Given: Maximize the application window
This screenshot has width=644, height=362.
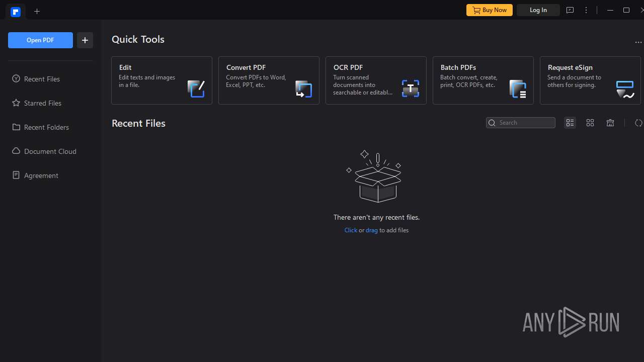Looking at the screenshot, I should (626, 10).
